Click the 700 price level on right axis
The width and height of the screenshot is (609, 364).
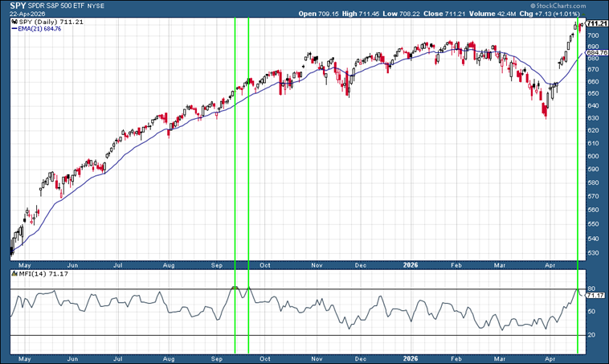[593, 36]
